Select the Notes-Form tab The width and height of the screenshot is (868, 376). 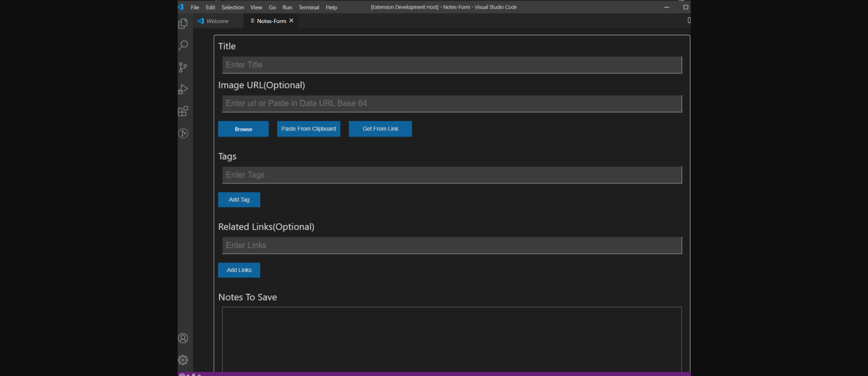(271, 21)
